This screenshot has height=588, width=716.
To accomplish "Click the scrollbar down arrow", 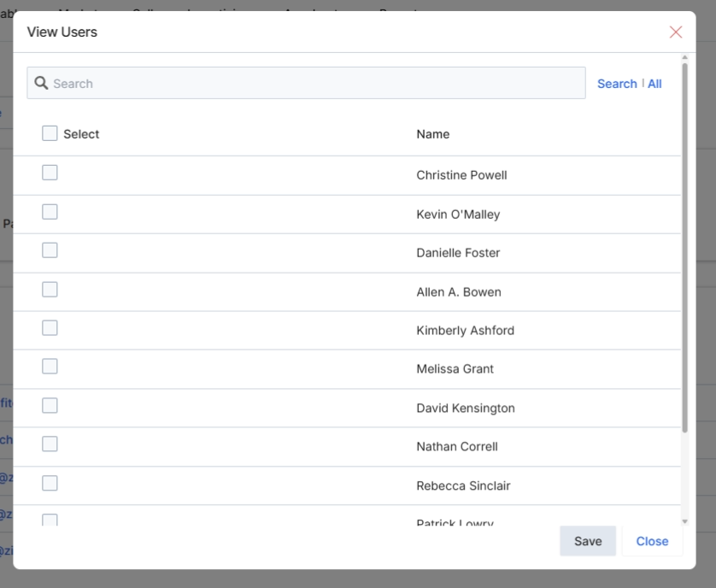I will (x=684, y=521).
